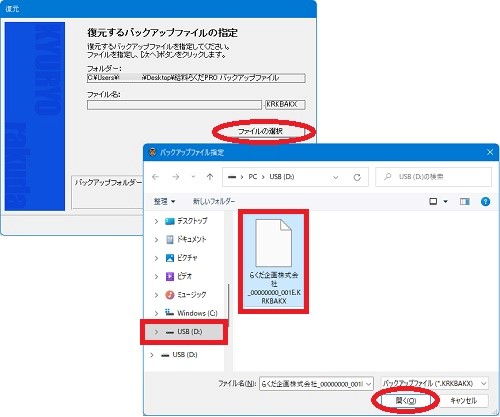Image resolution: width=500 pixels, height=417 pixels.
Task: Refresh the USB (D:) folder view
Action: [x=357, y=177]
